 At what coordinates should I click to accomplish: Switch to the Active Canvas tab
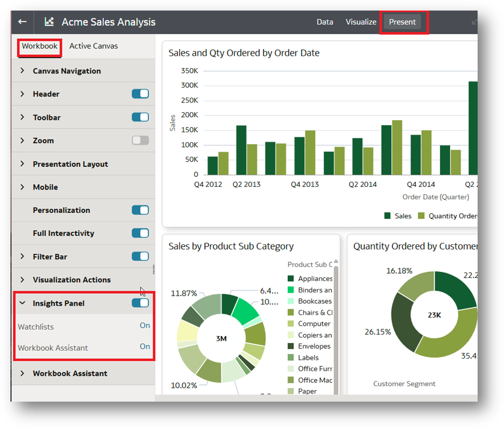click(x=94, y=46)
